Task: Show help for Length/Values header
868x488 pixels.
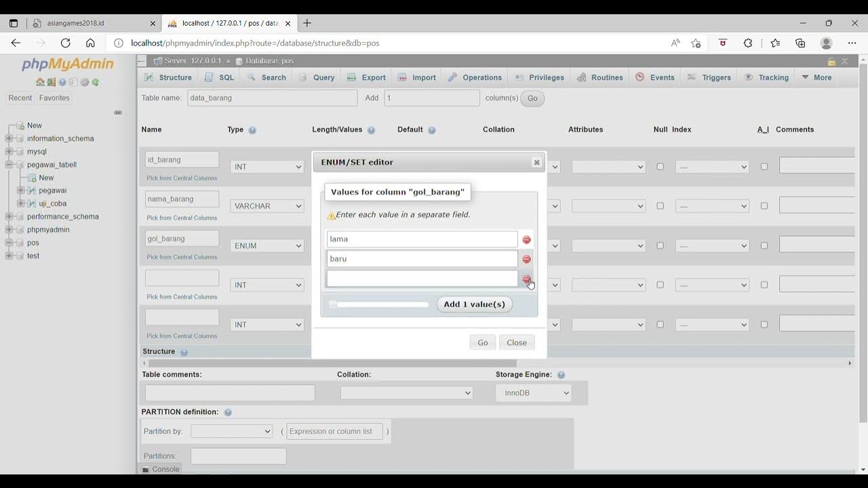Action: click(371, 130)
